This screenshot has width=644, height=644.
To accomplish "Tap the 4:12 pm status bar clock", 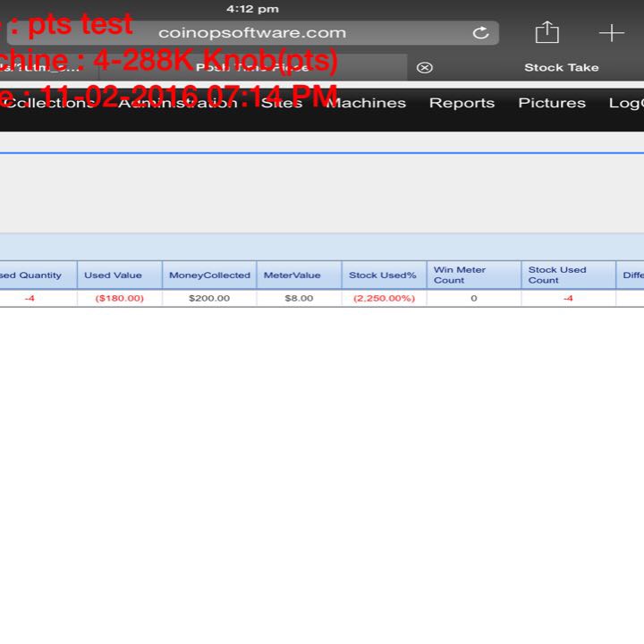I will coord(252,9).
